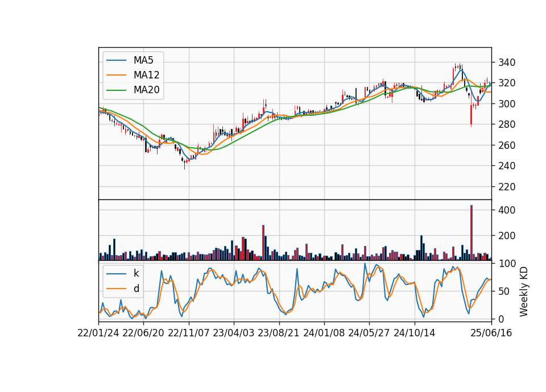Click the 23/08/21 date tick label

[279, 333]
